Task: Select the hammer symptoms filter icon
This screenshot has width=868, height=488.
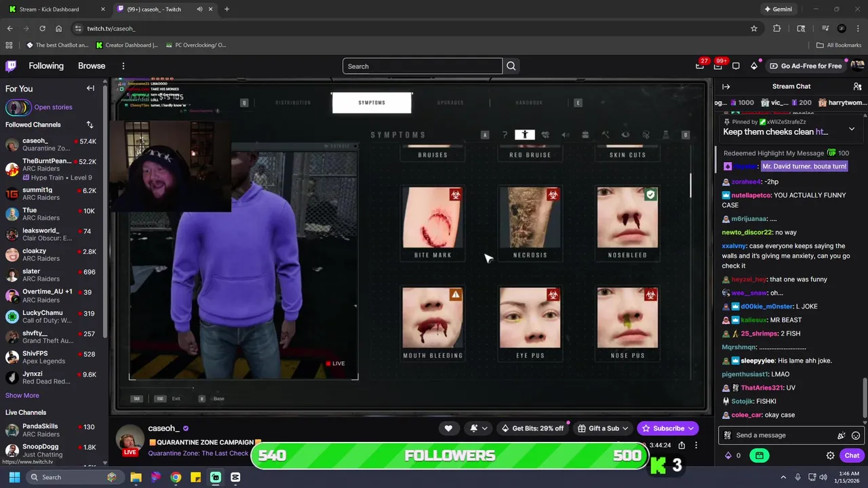Action: pyautogui.click(x=606, y=135)
